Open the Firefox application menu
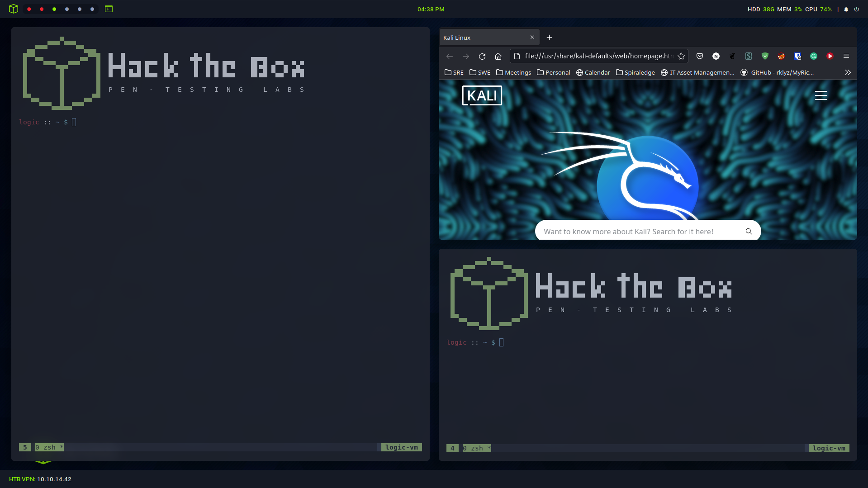The width and height of the screenshot is (868, 488). click(x=846, y=56)
